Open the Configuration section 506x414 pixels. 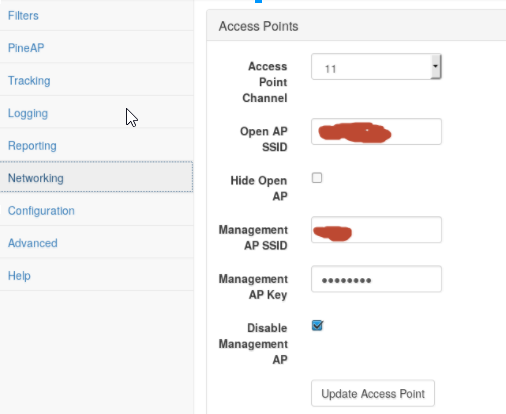click(41, 211)
